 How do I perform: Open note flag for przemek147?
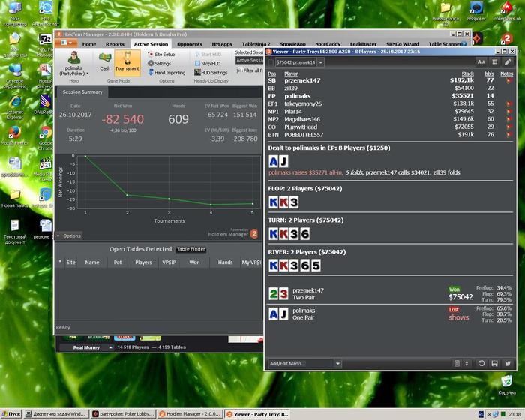[509, 80]
